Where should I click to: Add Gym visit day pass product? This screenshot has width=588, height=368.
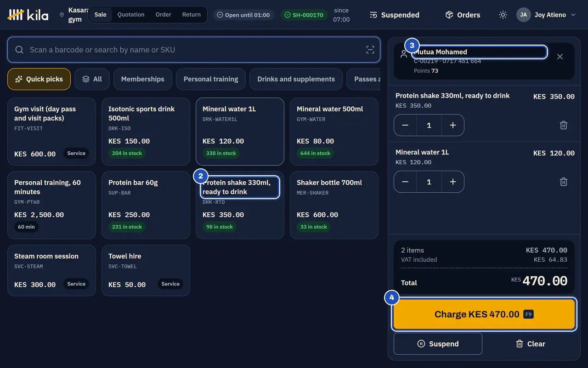click(51, 132)
